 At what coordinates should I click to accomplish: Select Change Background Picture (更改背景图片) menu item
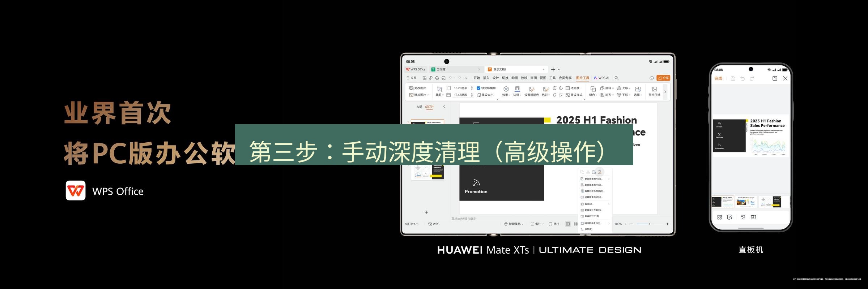(595, 179)
